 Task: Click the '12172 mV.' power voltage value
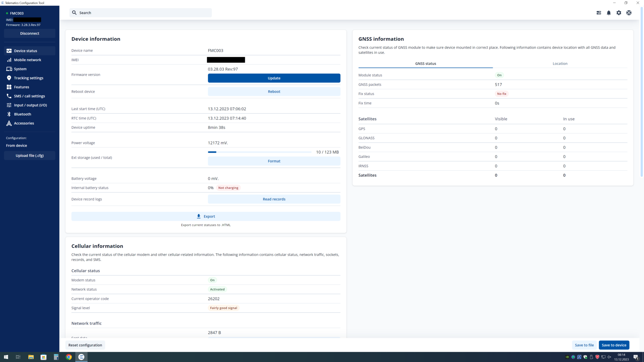point(218,143)
